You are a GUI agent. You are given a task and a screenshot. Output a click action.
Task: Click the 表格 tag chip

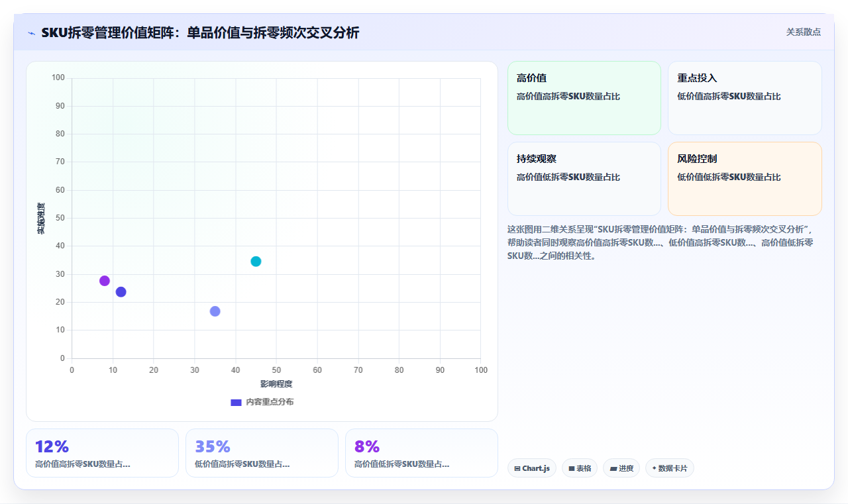(x=580, y=468)
